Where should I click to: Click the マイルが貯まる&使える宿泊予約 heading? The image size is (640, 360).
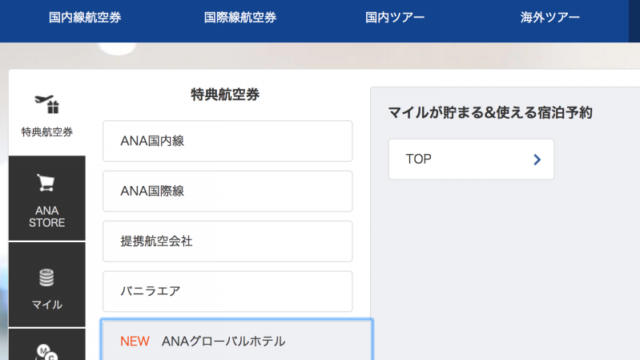point(490,112)
